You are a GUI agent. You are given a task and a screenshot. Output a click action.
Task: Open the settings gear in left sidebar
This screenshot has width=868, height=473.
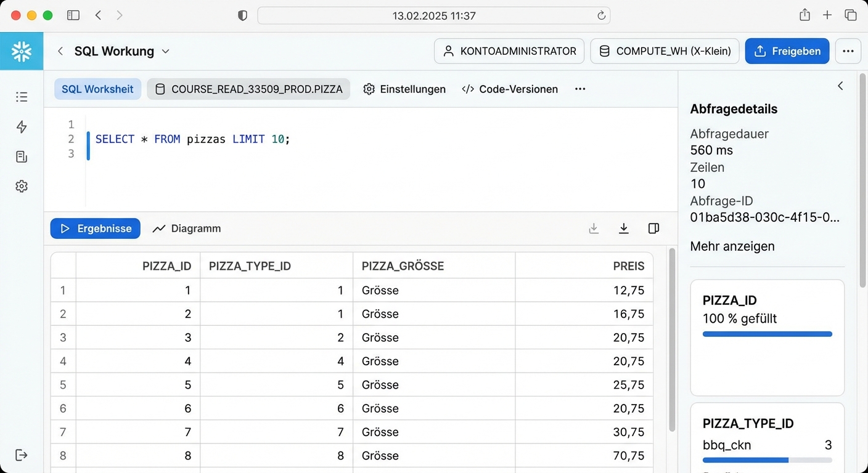[22, 186]
